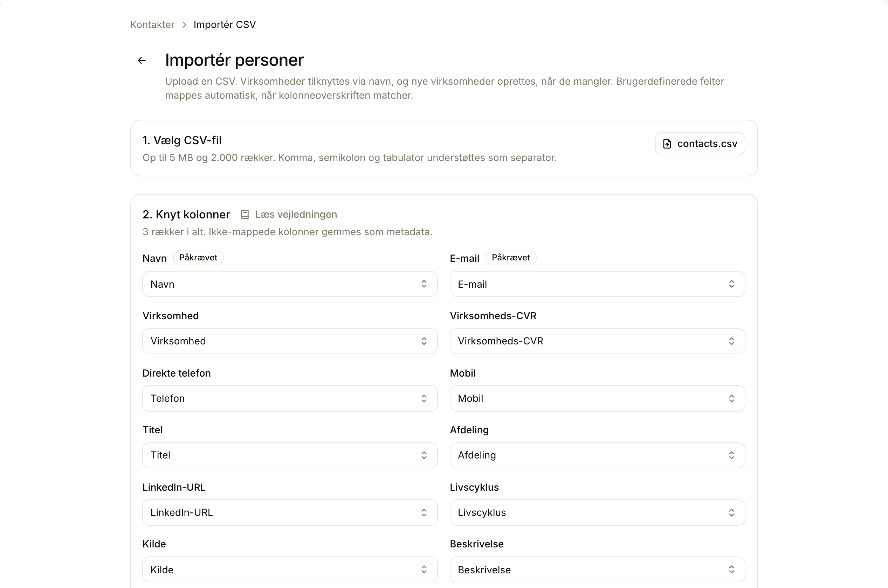Click the breadcrumb chevron after Kontakter
This screenshot has height=588, width=888.
click(x=184, y=25)
